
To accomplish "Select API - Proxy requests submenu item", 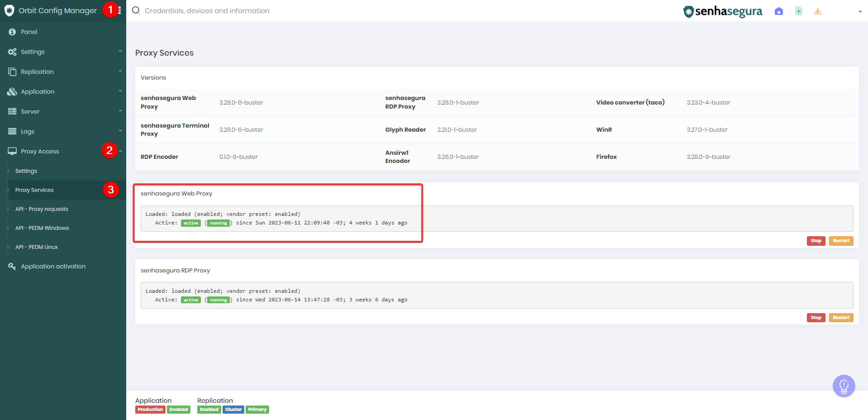I will [x=42, y=209].
